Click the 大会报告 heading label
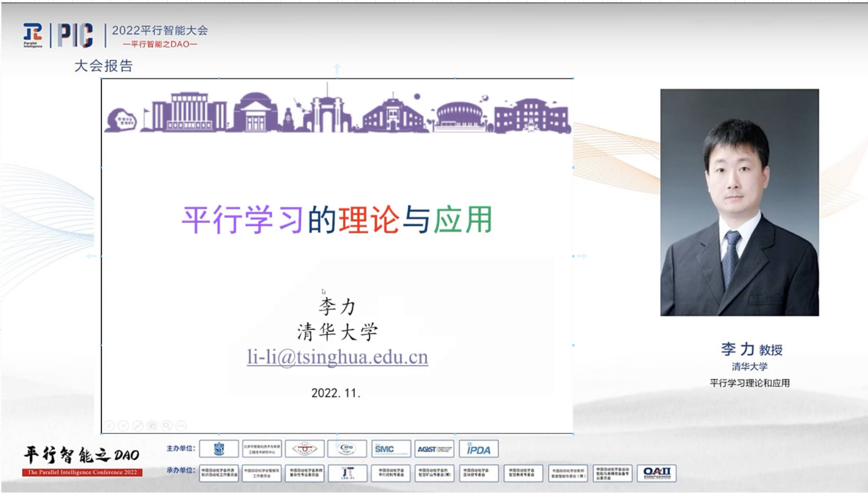Screen dimensions: 868x493 (x=104, y=66)
